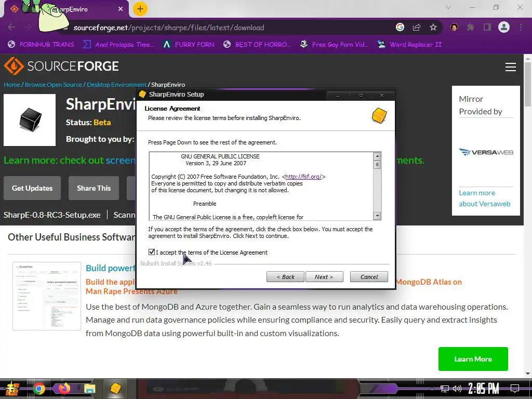This screenshot has height=399, width=532.
Task: Click SharpEnviro installer taskbar icon
Action: tap(115, 389)
